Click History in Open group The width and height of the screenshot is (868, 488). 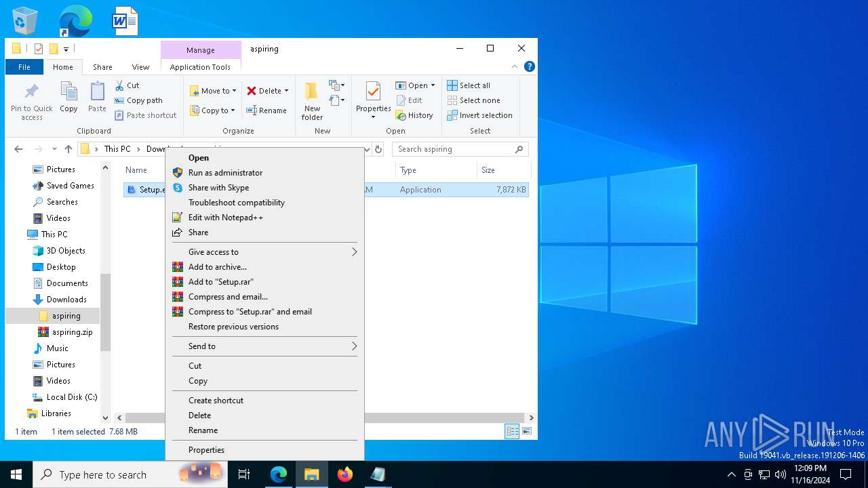click(x=414, y=115)
